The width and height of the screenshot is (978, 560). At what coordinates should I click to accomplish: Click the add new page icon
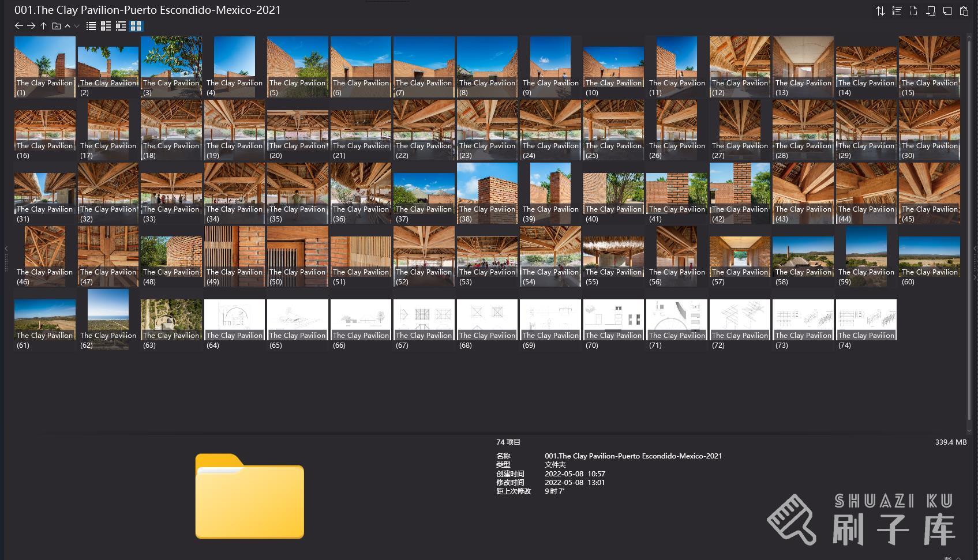coord(930,11)
